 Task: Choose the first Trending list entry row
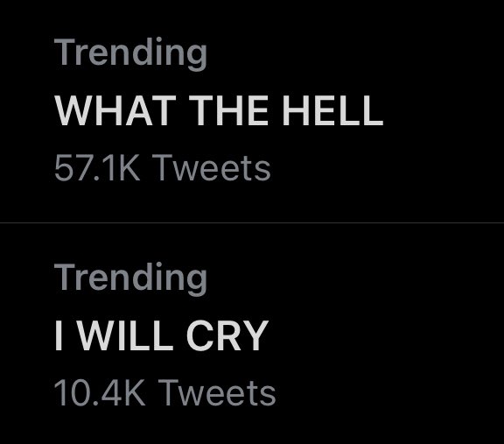(x=252, y=111)
